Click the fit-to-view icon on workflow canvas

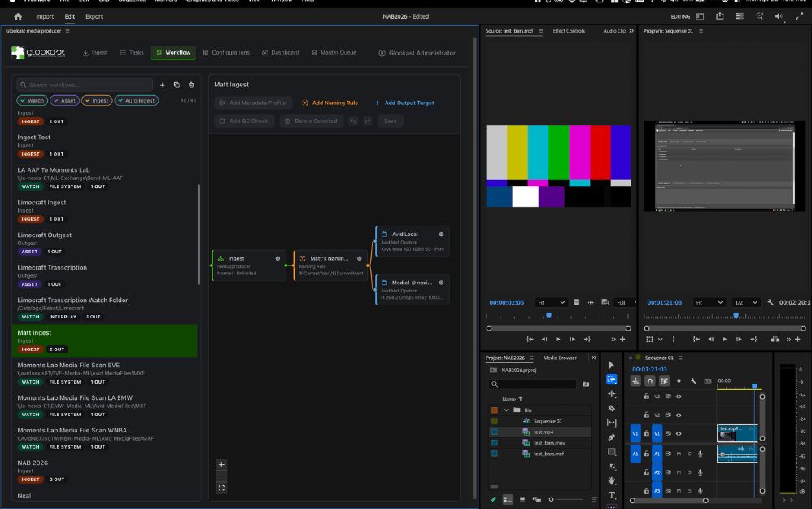click(221, 488)
